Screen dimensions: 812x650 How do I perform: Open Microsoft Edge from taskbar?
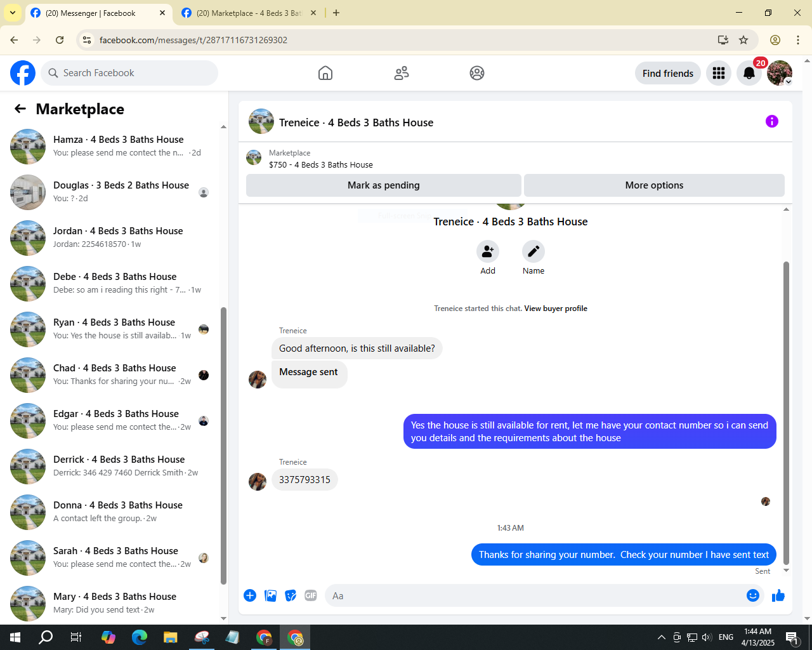pos(139,637)
